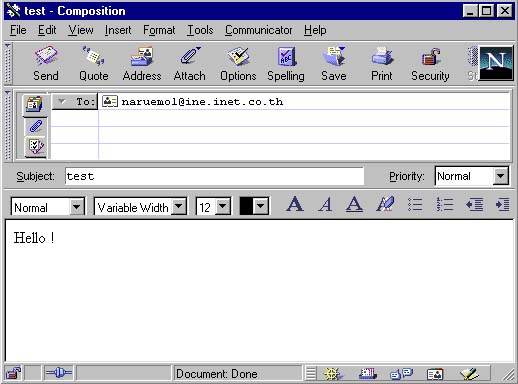Maximize the Composition window
Screen dimensions: 518x384
pos(486,11)
